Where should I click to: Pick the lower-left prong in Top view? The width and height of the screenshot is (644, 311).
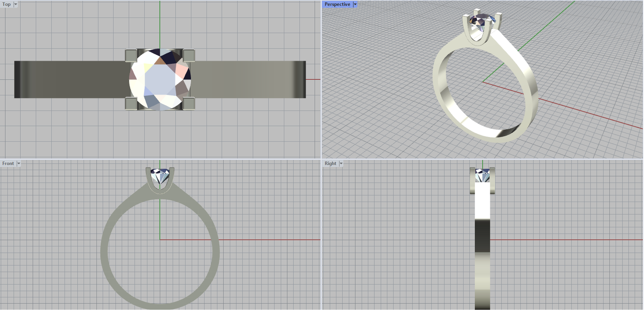pyautogui.click(x=131, y=104)
